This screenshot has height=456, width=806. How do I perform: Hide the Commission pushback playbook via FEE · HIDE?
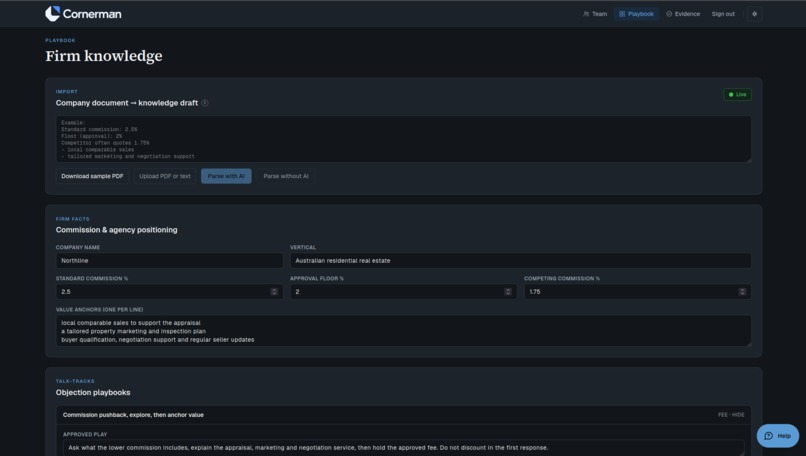pyautogui.click(x=731, y=415)
